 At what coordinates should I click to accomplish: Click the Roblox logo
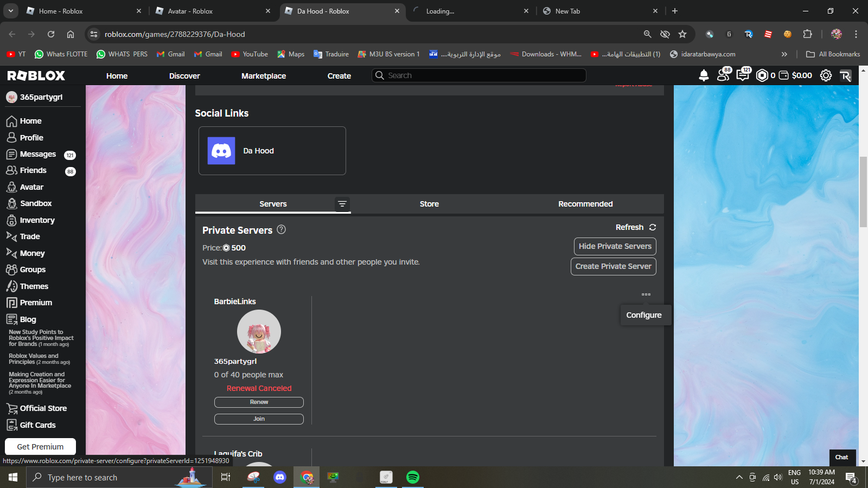point(36,75)
